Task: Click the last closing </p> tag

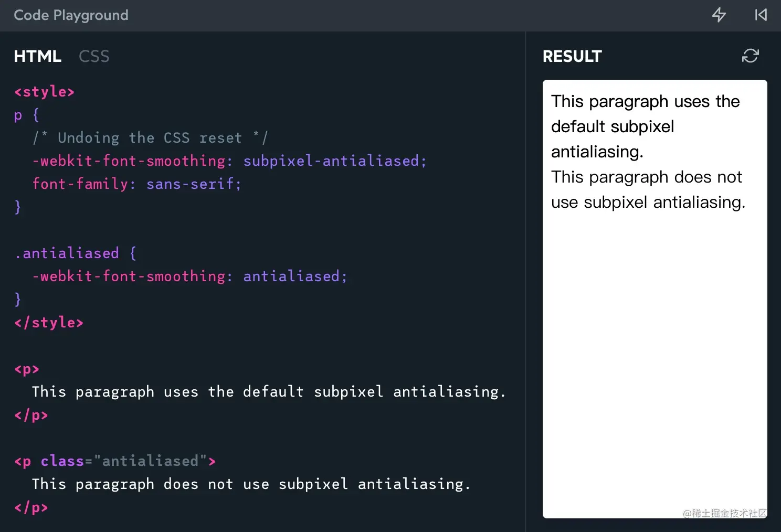Action: point(31,507)
